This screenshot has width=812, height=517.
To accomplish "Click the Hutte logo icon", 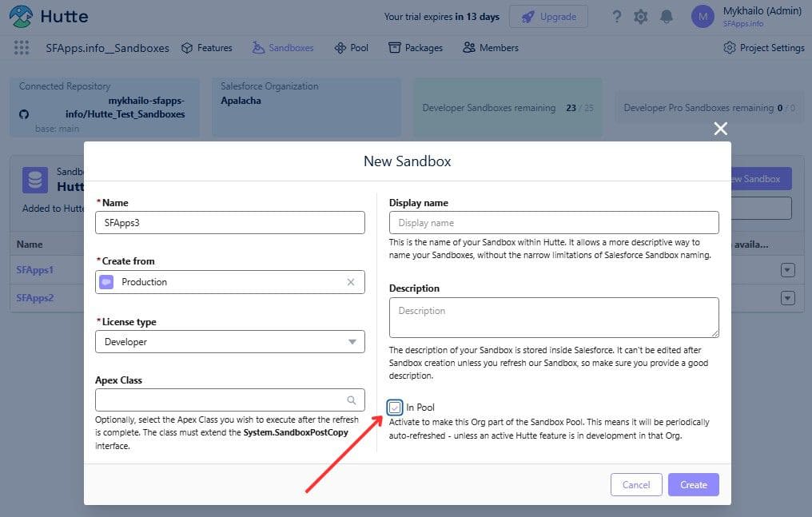I will tap(21, 17).
